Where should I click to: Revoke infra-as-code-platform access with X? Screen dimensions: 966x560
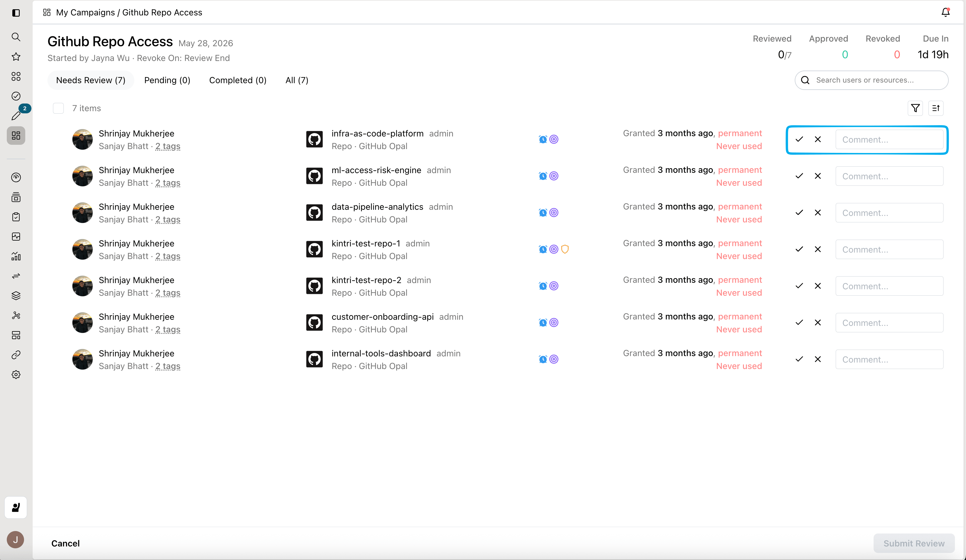[x=818, y=139]
